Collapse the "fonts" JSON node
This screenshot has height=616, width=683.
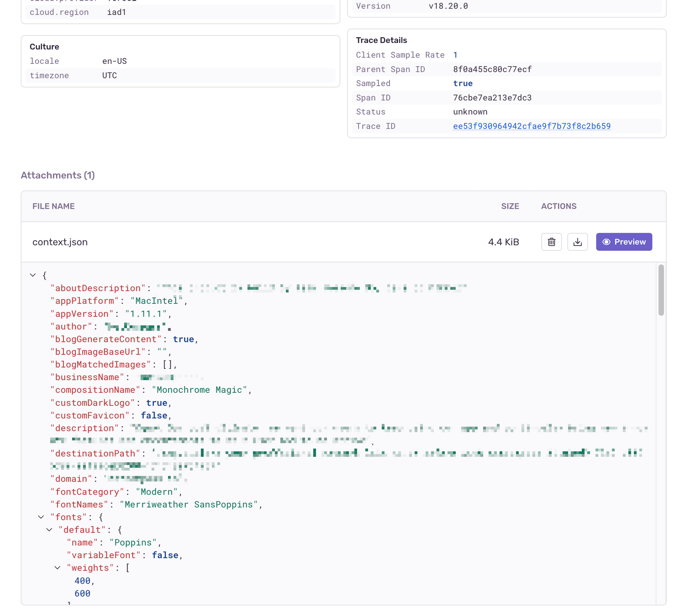41,517
